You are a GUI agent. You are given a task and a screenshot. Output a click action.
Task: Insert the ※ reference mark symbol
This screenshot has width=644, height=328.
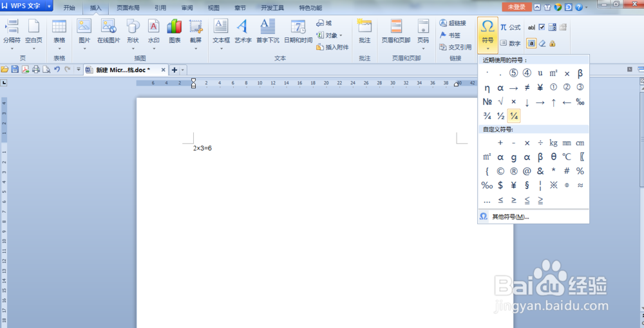(x=554, y=185)
